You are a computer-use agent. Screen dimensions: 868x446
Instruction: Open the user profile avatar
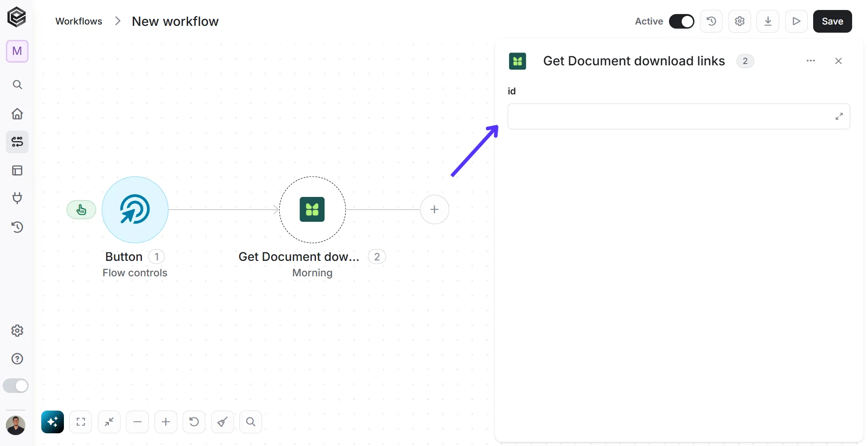(x=16, y=425)
